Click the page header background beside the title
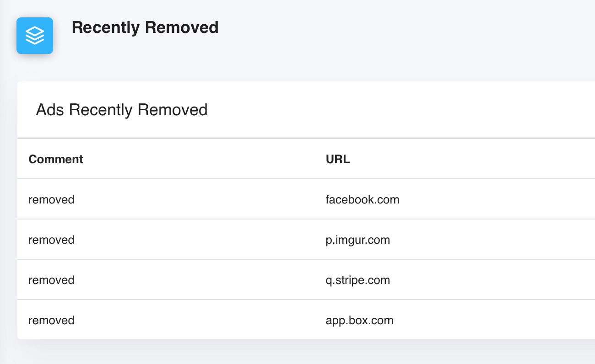 click(403, 36)
